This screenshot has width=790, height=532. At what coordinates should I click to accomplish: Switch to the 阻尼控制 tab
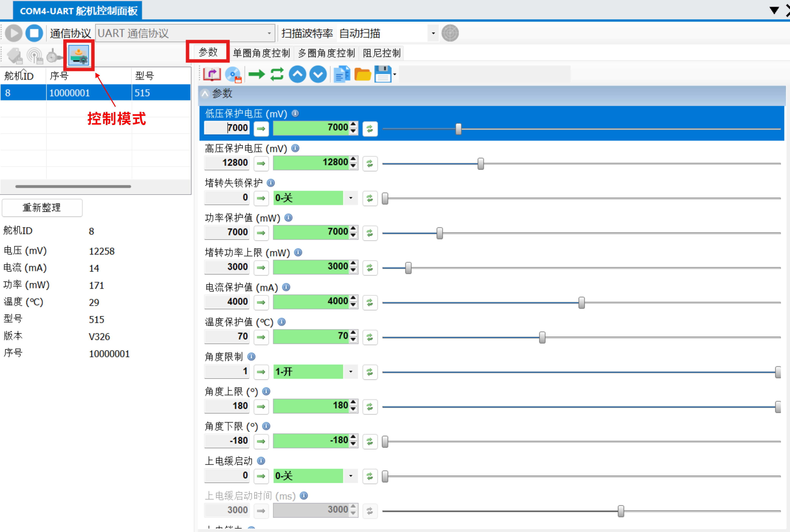click(381, 53)
